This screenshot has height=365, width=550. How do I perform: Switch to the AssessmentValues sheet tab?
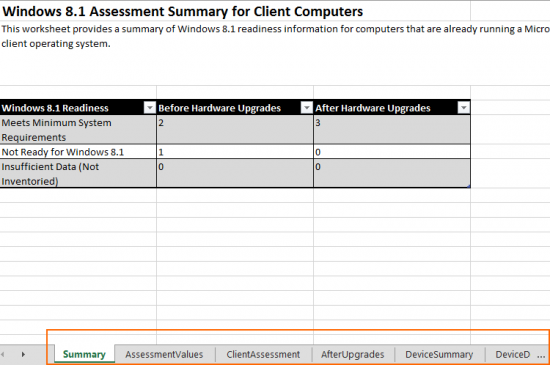coord(164,354)
